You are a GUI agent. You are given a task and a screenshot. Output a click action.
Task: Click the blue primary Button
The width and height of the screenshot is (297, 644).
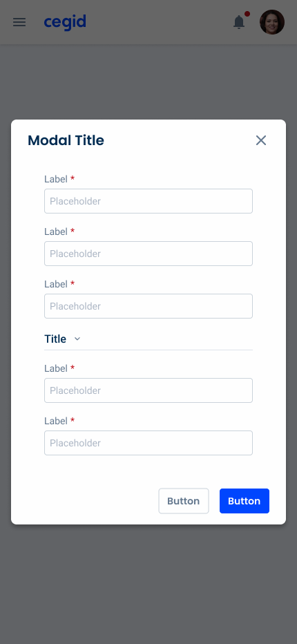click(245, 501)
